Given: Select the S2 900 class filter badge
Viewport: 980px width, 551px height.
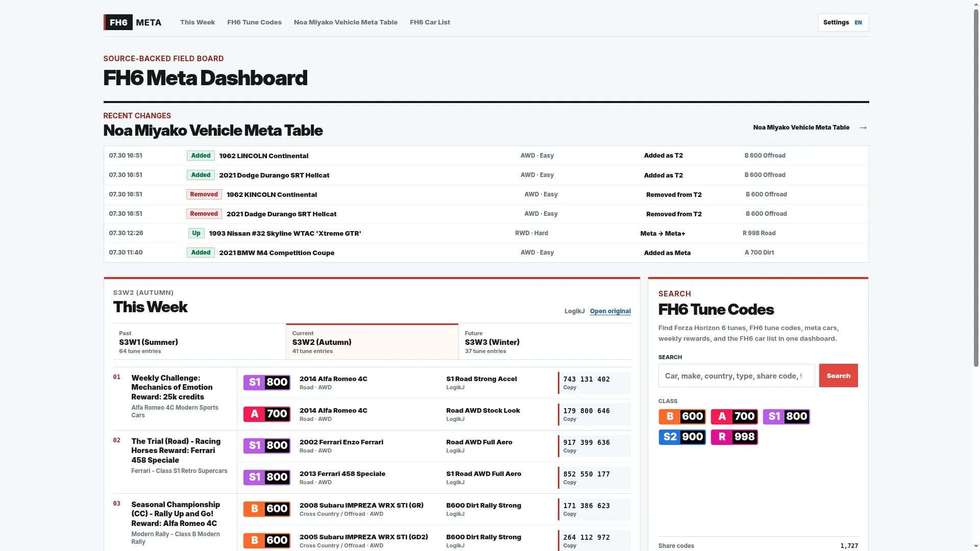Looking at the screenshot, I should (x=682, y=437).
